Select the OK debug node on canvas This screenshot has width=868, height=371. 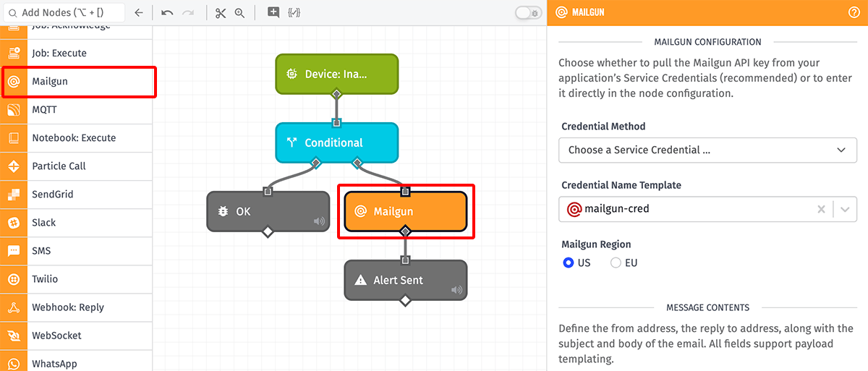[257, 212]
